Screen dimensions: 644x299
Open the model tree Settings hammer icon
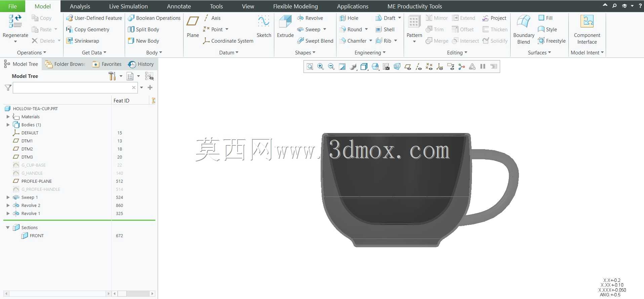(112, 76)
